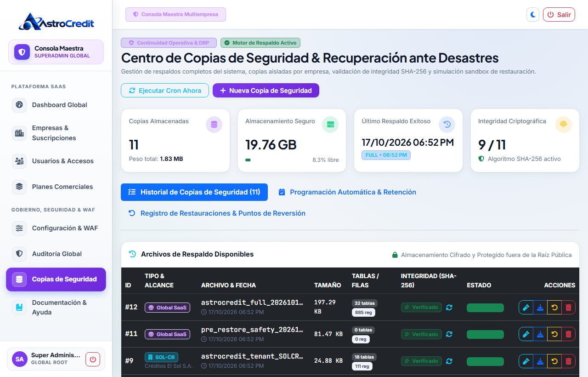Download backup #11 file
This screenshot has width=588, height=377.
(x=540, y=334)
